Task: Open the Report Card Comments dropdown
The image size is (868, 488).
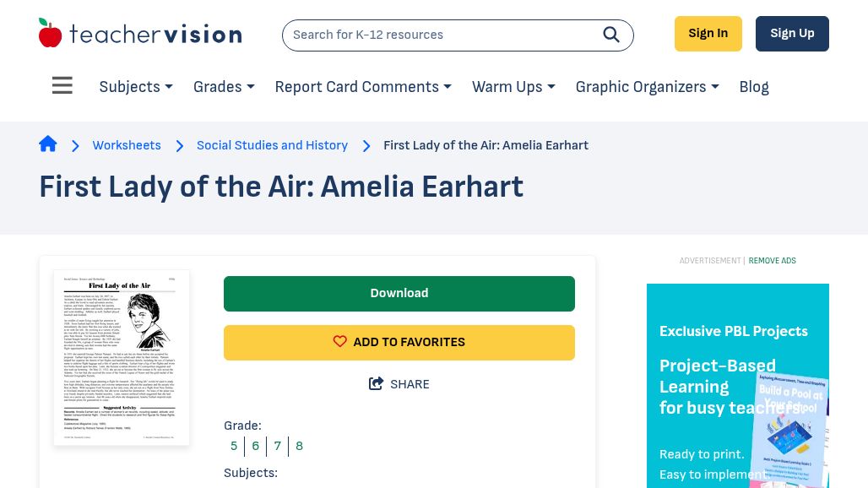Action: point(363,87)
